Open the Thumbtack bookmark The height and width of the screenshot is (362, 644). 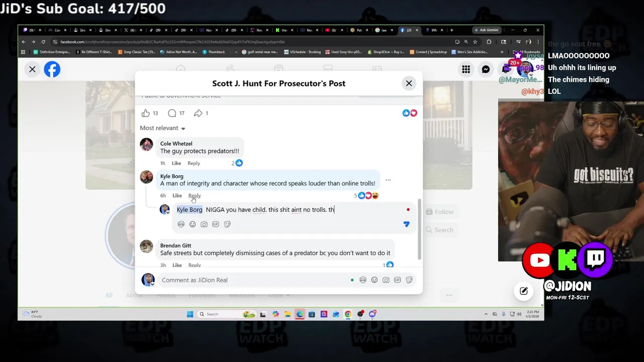(214, 52)
